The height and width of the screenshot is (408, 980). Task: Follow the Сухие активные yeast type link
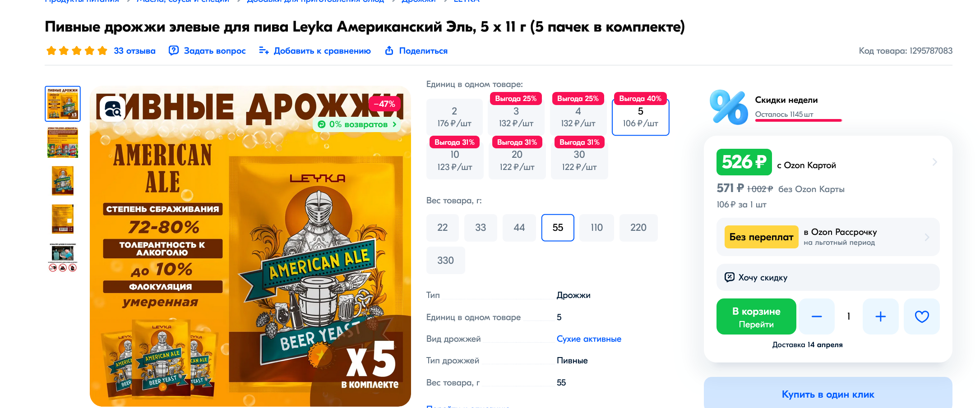[x=589, y=339]
